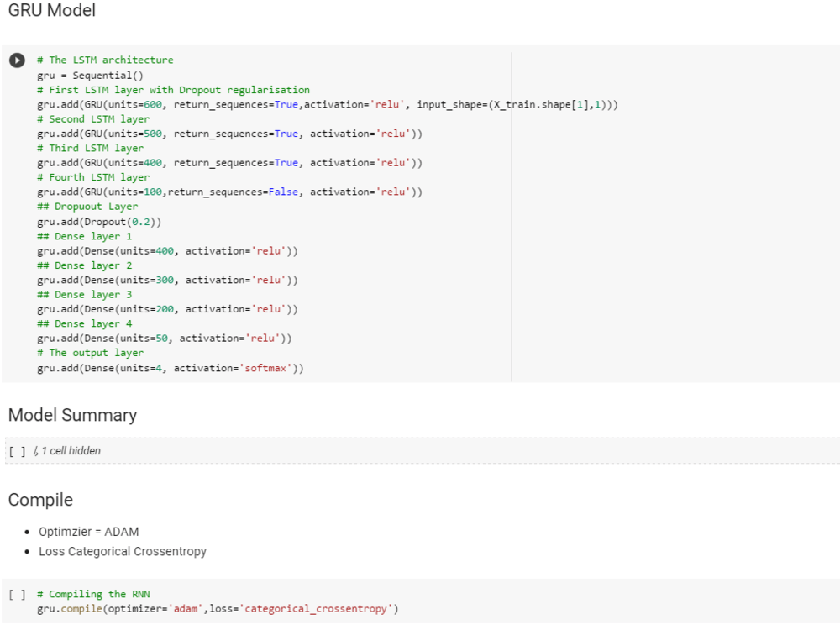
Task: Click the '# Second LSTM layer' comment
Action: tap(93, 119)
